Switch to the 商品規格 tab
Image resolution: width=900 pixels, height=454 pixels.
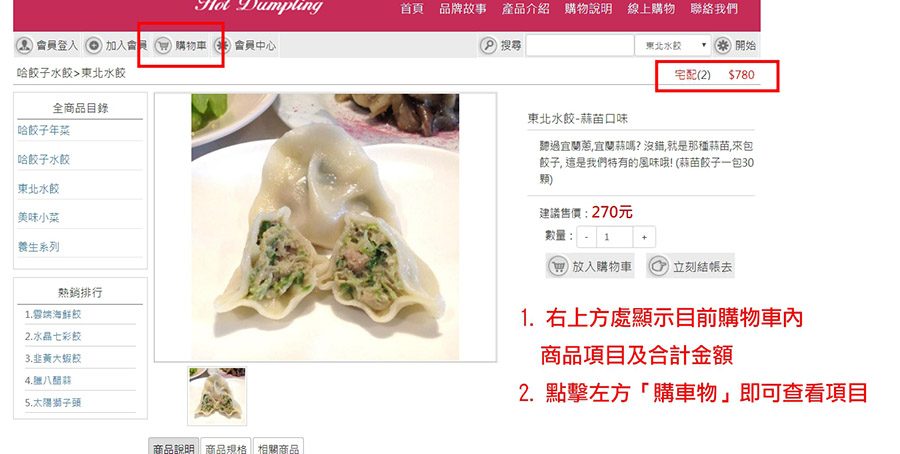click(x=226, y=447)
